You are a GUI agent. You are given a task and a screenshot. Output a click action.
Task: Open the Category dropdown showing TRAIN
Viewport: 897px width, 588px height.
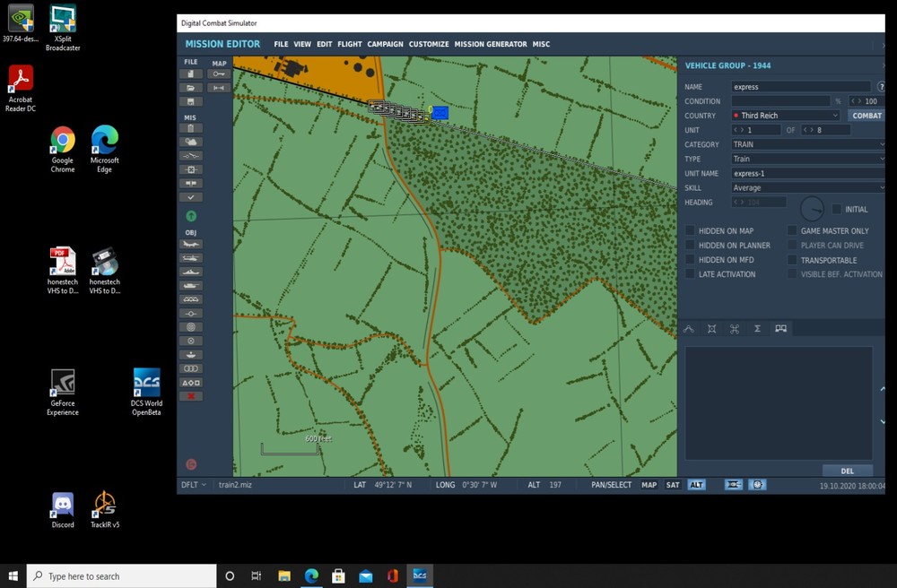pyautogui.click(x=807, y=144)
